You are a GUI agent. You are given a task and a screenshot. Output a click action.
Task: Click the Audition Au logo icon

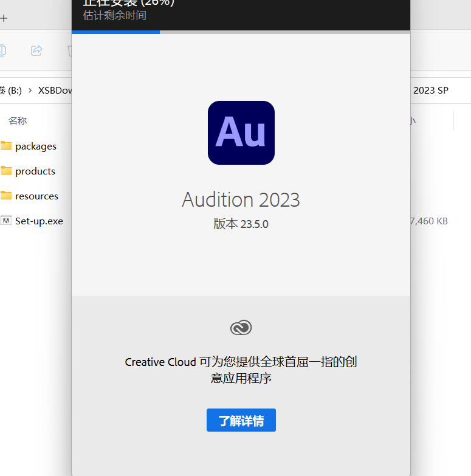pos(241,133)
